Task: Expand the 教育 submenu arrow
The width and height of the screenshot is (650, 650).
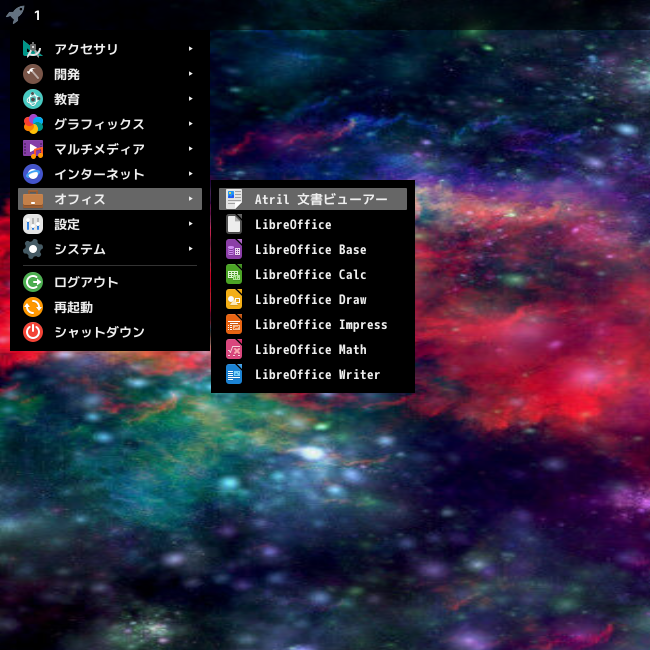Action: click(x=190, y=99)
